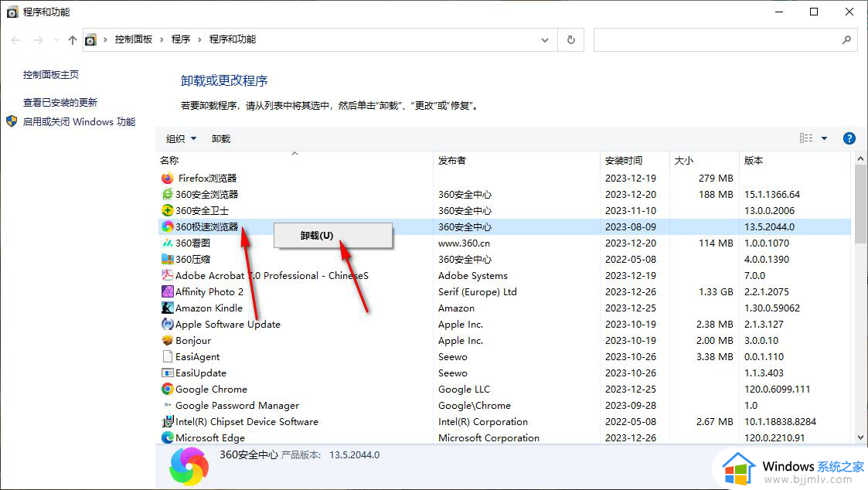Click the 360安全浏览器 icon in list
Image resolution: width=868 pixels, height=490 pixels.
[167, 194]
